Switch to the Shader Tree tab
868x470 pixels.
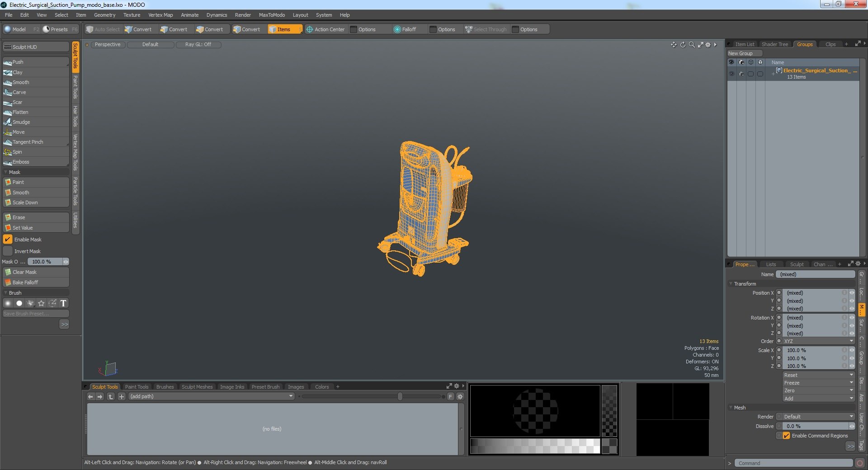pos(774,44)
